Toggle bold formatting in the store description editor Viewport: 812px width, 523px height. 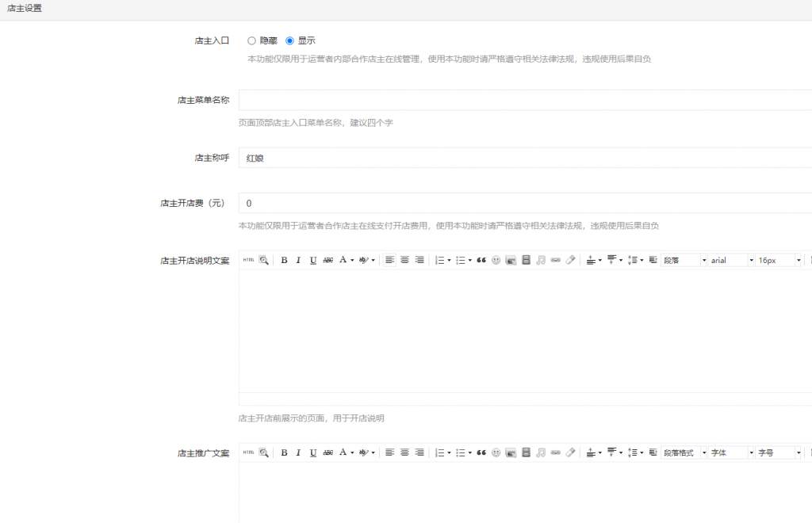tap(284, 260)
